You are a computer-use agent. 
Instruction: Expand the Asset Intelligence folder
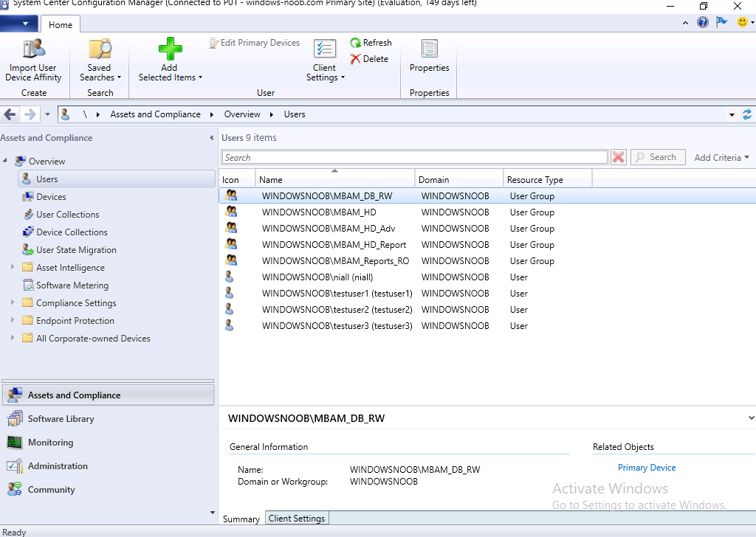13,267
